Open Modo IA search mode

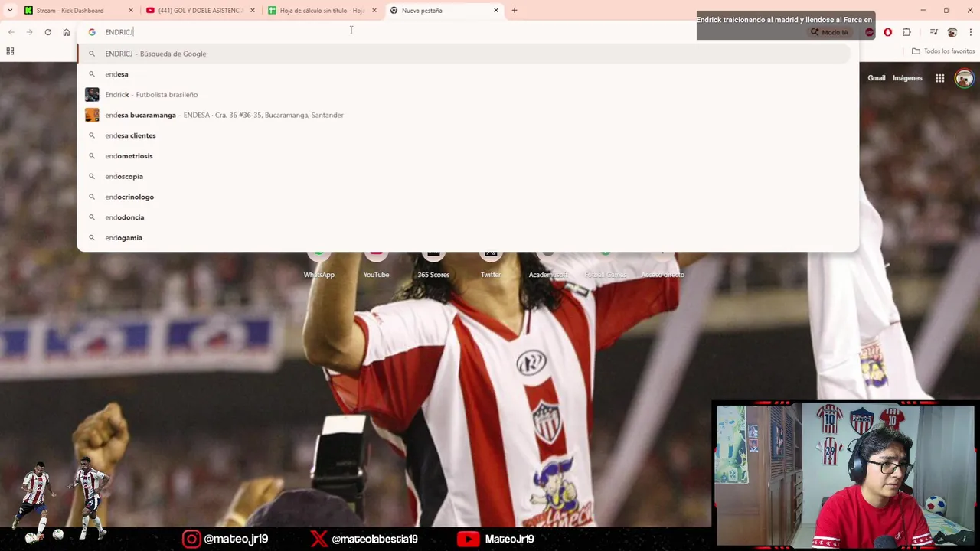click(x=830, y=32)
